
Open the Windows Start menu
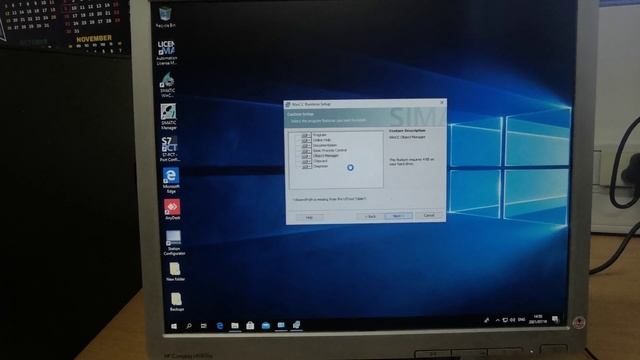pyautogui.click(x=174, y=326)
